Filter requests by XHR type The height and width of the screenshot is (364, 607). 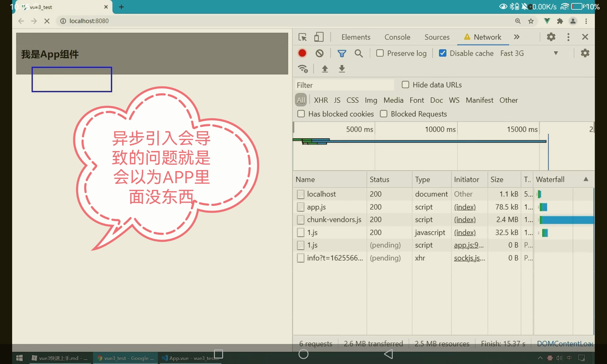pyautogui.click(x=321, y=100)
